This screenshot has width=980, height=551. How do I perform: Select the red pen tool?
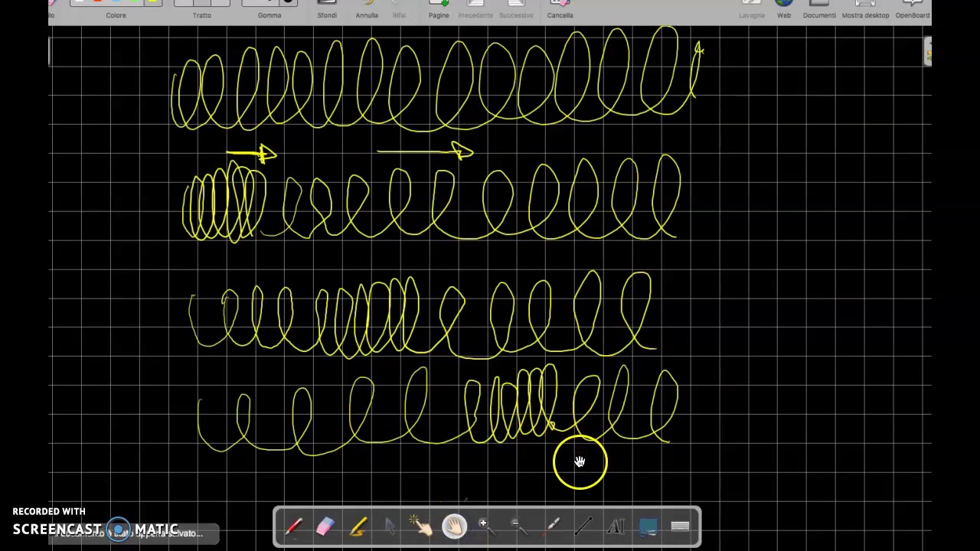(293, 527)
